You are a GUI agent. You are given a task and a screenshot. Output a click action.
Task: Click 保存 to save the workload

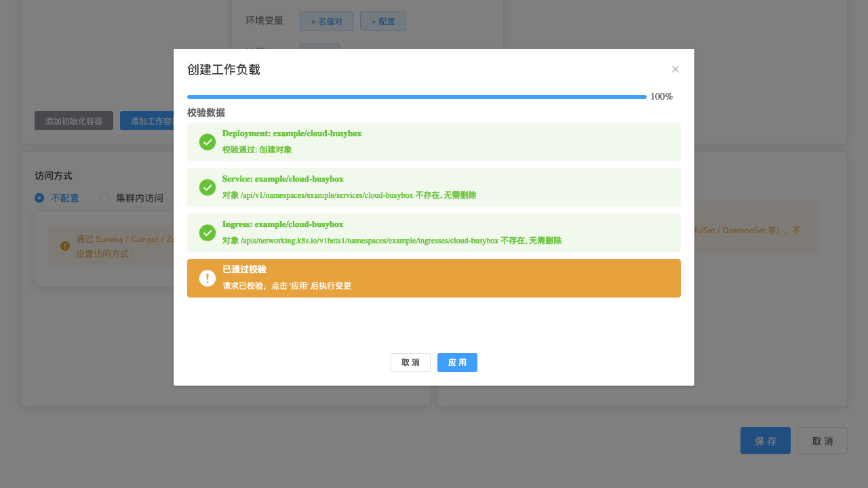765,441
